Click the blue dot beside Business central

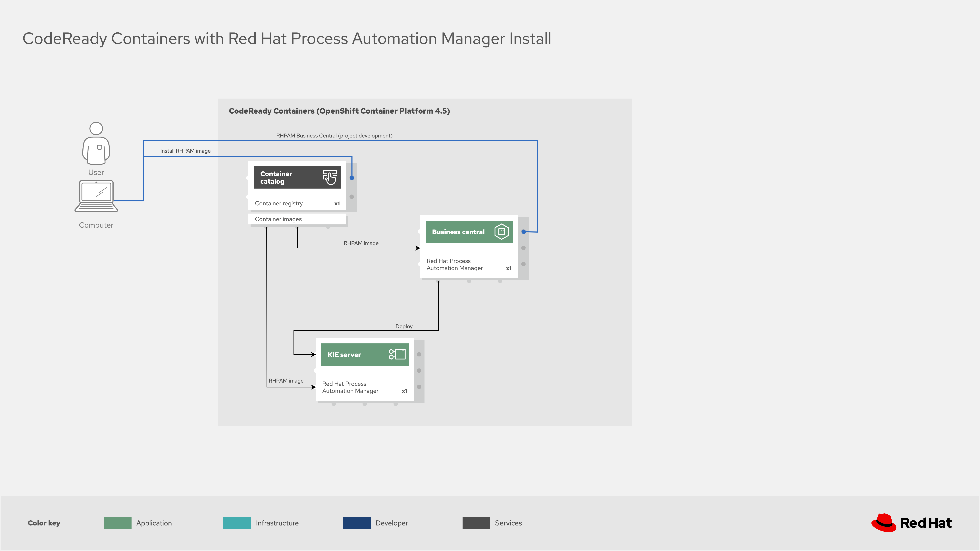click(x=523, y=232)
